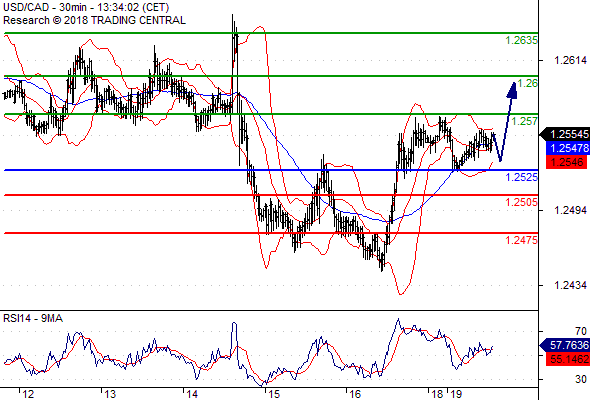Select the red support label 1.2505
Screen dimensions: 590x400
point(521,202)
